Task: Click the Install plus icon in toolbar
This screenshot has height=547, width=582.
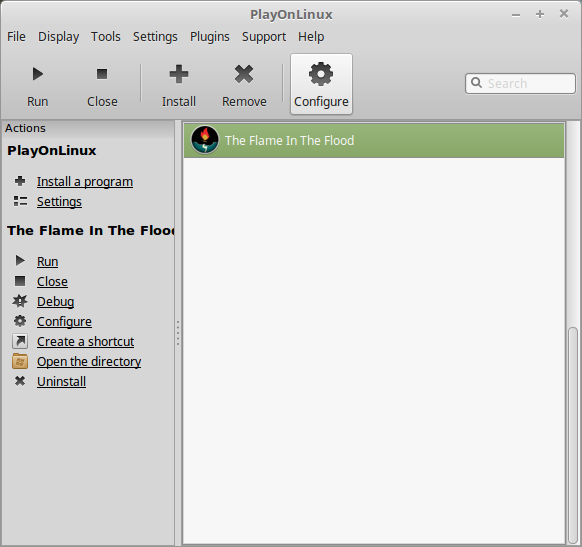Action: click(179, 74)
